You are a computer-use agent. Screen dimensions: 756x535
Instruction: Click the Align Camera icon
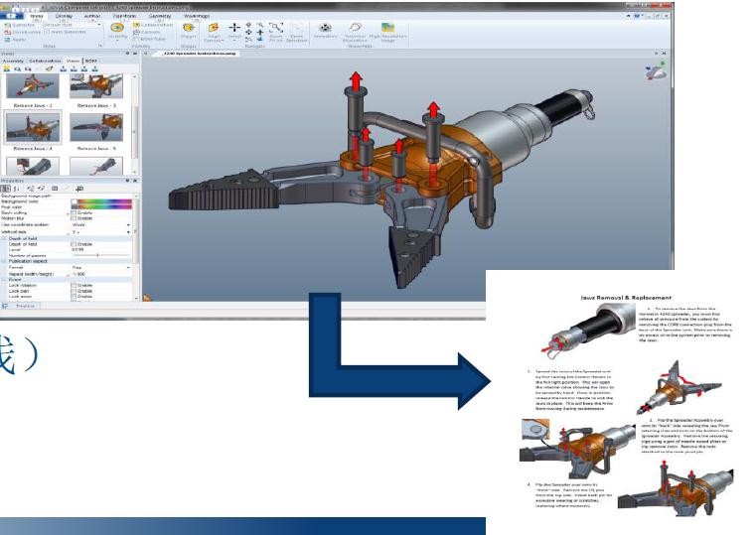(x=214, y=28)
